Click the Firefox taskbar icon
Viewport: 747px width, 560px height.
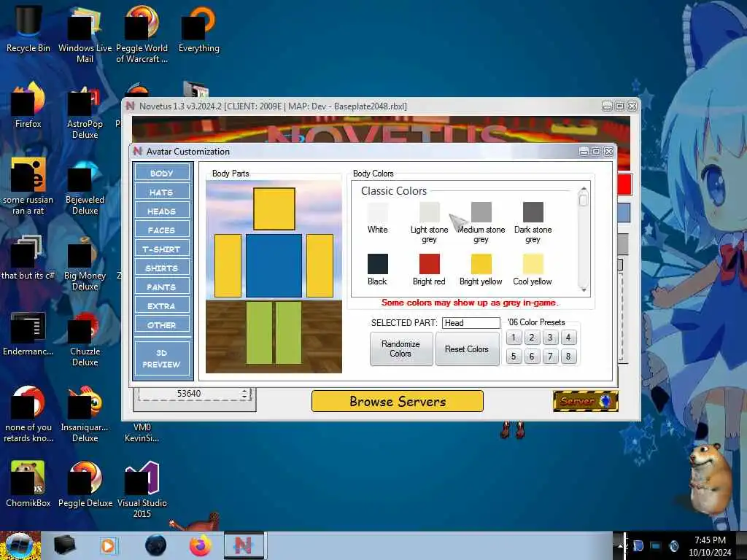tap(201, 545)
